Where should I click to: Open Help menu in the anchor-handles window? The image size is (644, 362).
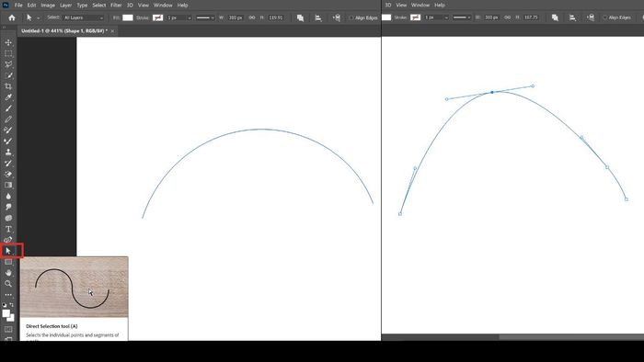coord(440,5)
